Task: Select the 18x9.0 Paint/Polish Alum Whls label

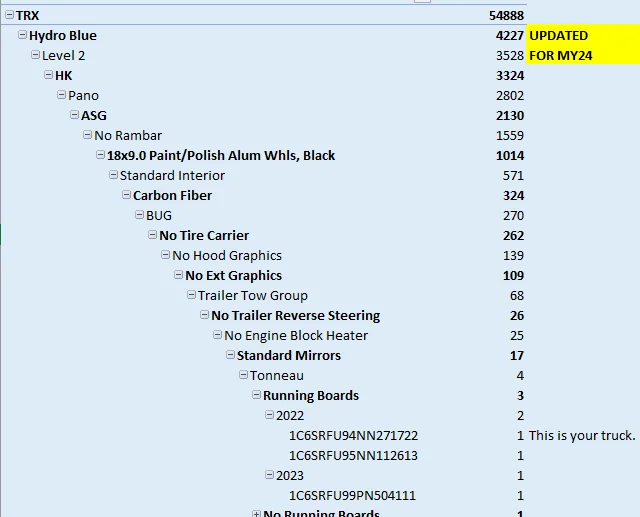Action: [x=221, y=155]
